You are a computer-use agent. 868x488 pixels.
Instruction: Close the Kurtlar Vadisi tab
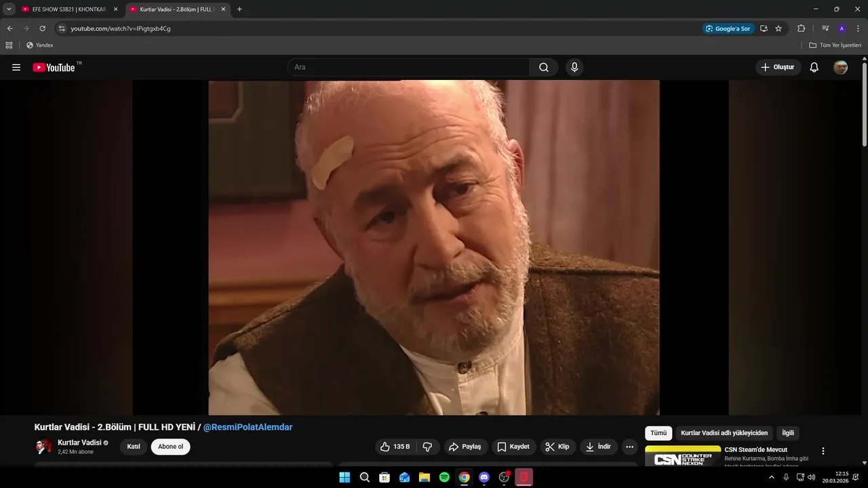pyautogui.click(x=223, y=9)
